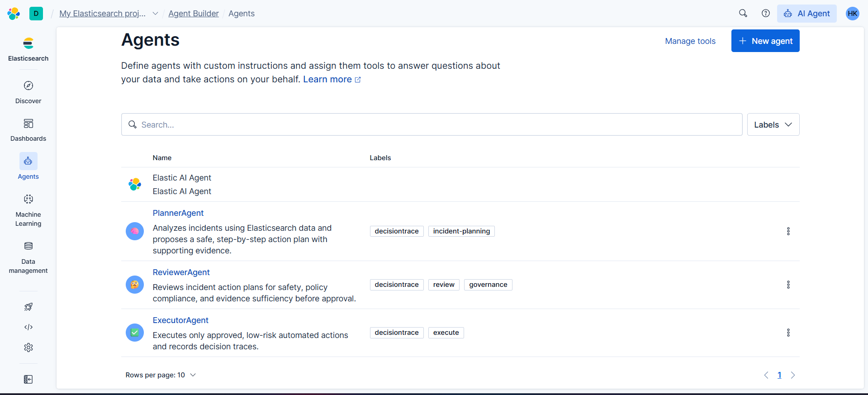
Task: Select page 1 in pagination
Action: pyautogui.click(x=779, y=375)
